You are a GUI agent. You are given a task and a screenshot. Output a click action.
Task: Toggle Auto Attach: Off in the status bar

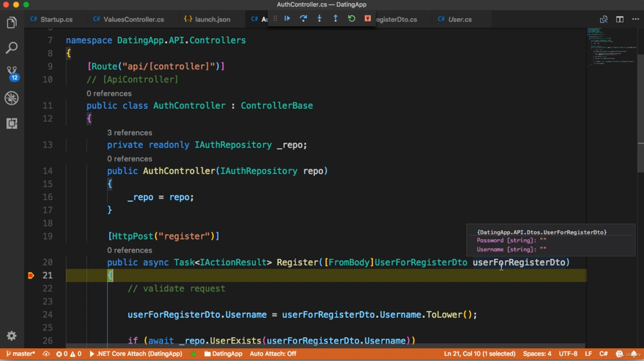point(272,354)
